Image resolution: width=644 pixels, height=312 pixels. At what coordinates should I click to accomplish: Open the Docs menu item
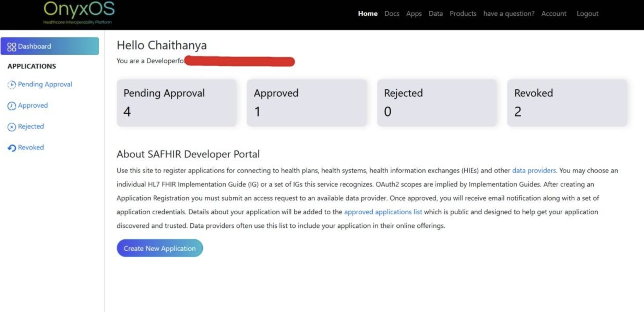[x=391, y=14]
